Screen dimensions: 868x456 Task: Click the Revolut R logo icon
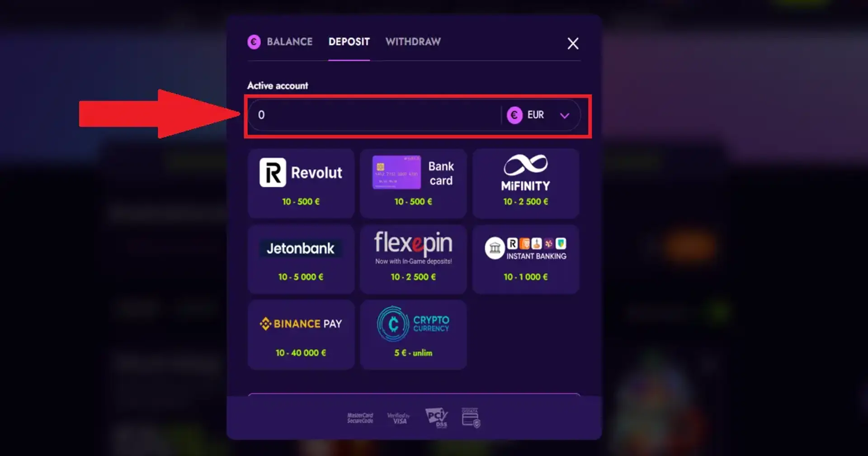273,172
